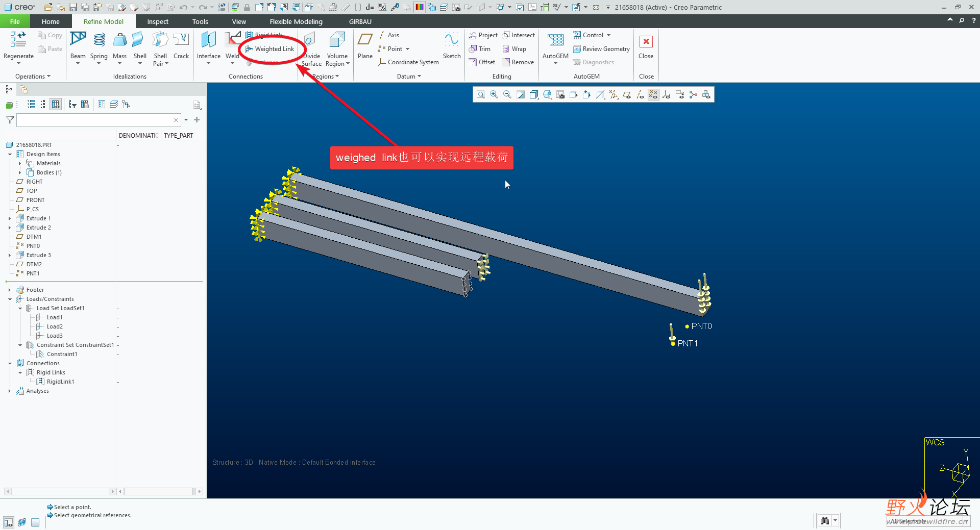Viewport: 980px width, 530px height.
Task: Click the Zoom In icon
Action: [x=494, y=95]
